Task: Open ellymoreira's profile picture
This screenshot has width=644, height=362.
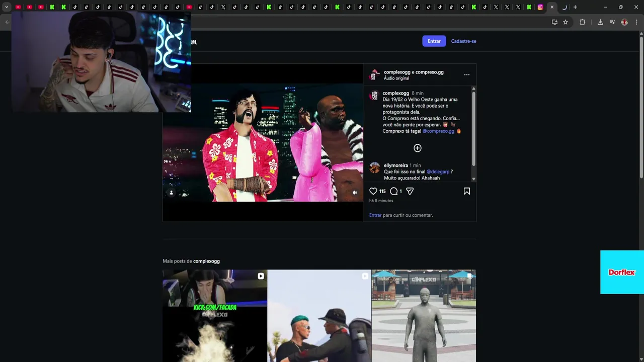Action: [375, 168]
